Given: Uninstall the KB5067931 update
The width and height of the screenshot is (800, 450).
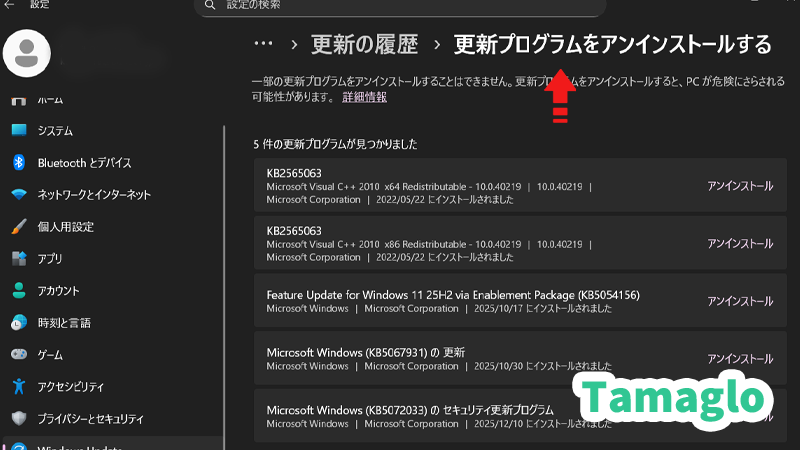Looking at the screenshot, I should pos(739,359).
